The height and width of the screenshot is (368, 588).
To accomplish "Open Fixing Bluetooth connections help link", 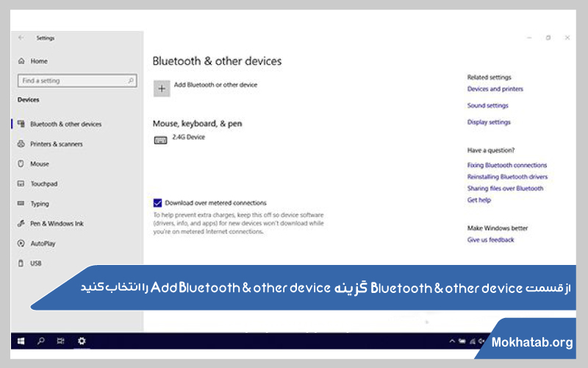I will point(507,165).
